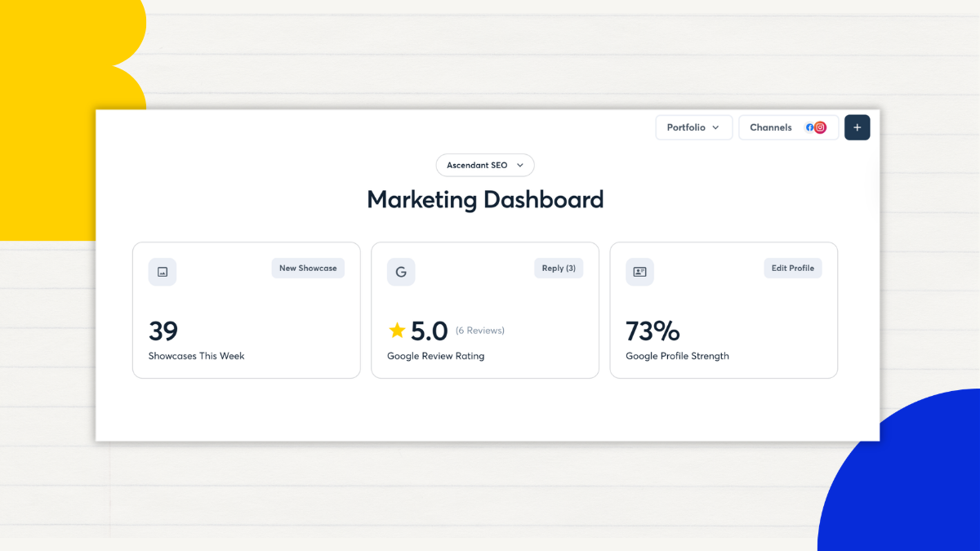Click the showcase image icon
This screenshot has width=980, height=551.
tap(163, 272)
